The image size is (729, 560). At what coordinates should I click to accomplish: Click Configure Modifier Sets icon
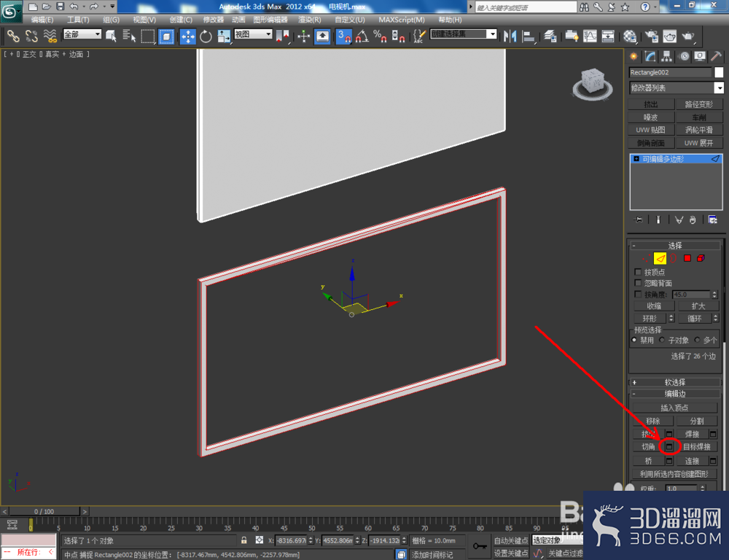[712, 219]
